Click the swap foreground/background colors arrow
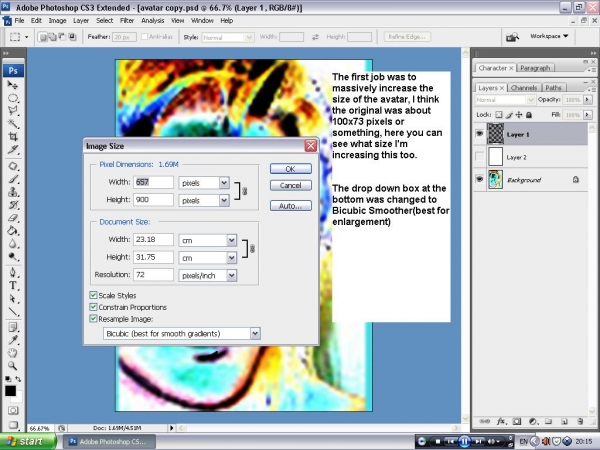Screen dimensions: 600x450 tap(18, 379)
